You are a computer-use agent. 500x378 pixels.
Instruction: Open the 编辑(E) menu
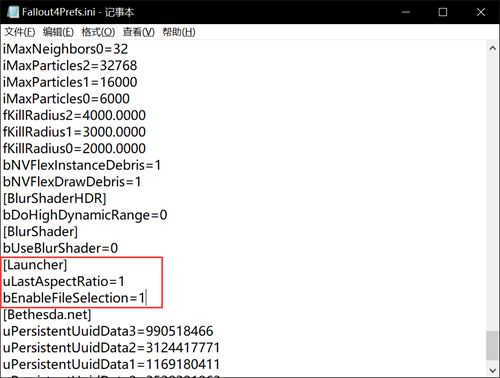click(x=58, y=32)
